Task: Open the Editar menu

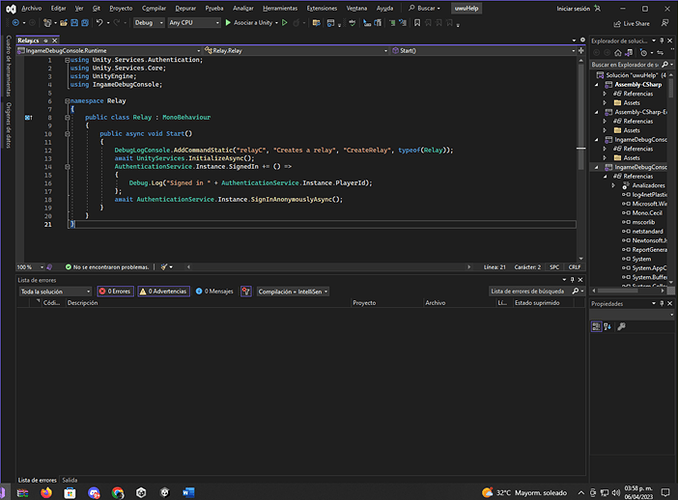Action: click(x=58, y=8)
